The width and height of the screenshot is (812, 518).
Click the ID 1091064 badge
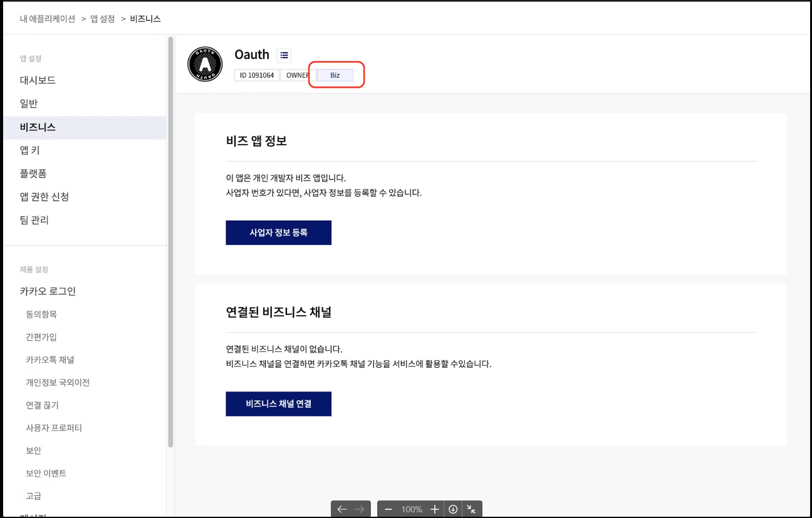tap(257, 75)
